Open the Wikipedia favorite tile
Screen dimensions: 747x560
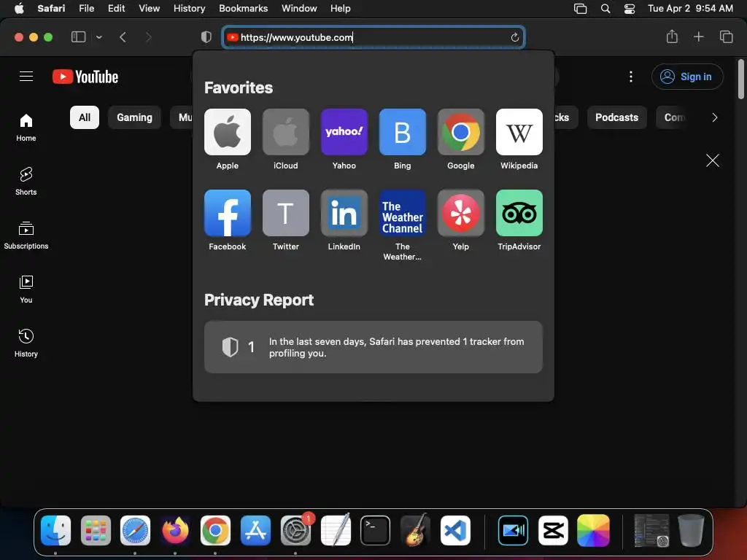point(519,132)
